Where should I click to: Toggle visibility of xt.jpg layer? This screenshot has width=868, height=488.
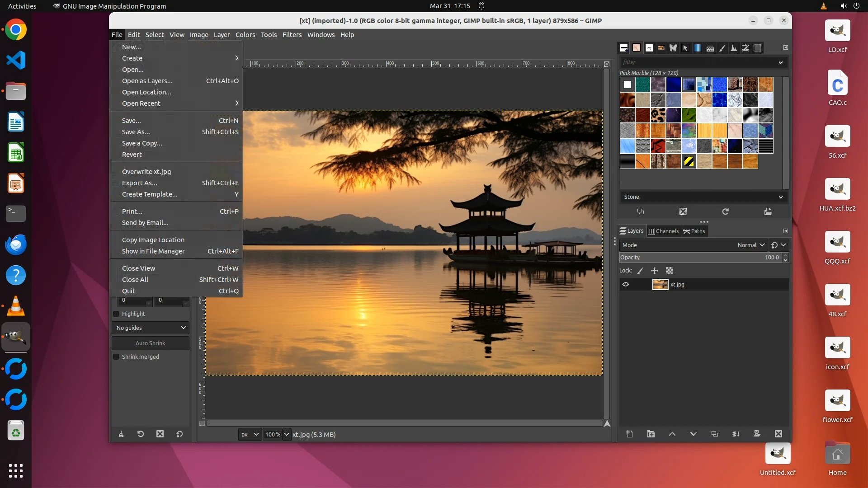coord(626,284)
